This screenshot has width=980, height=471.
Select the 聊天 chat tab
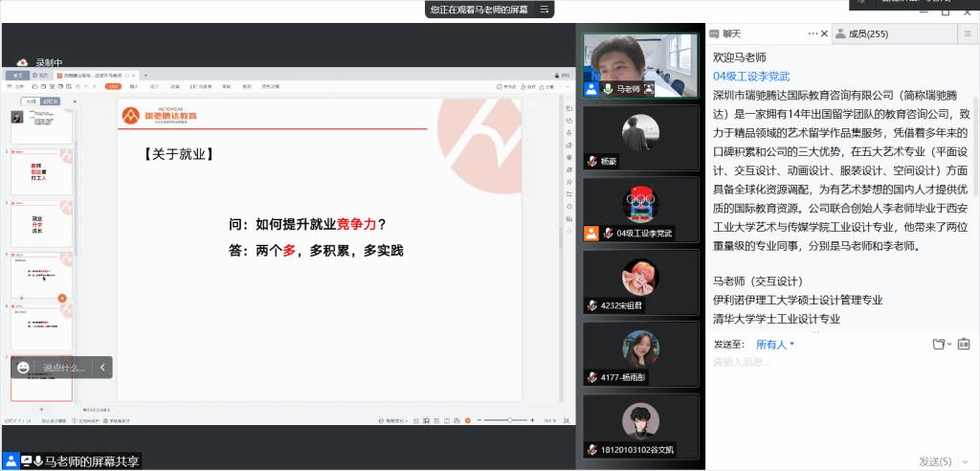point(731,34)
